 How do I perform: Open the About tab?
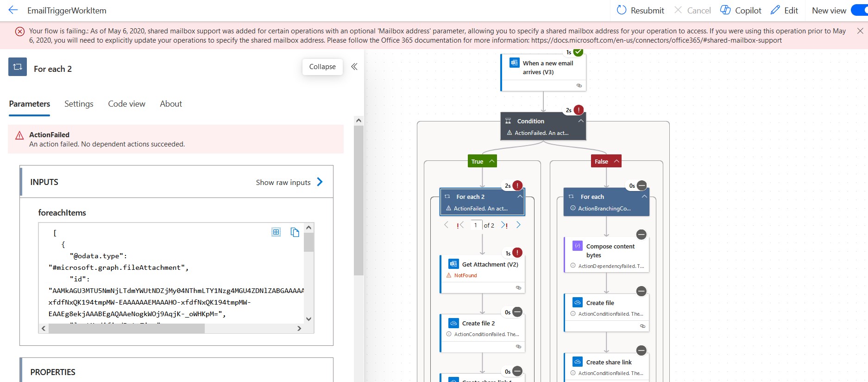[171, 104]
